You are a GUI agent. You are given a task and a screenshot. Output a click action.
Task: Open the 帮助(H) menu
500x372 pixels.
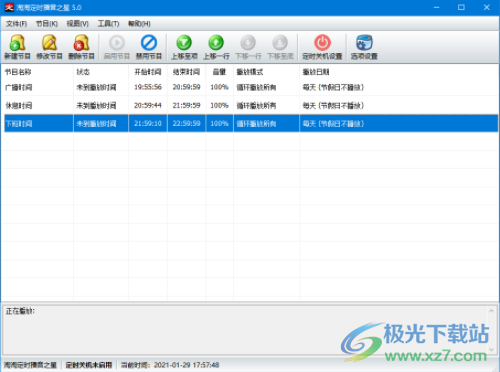coord(139,24)
